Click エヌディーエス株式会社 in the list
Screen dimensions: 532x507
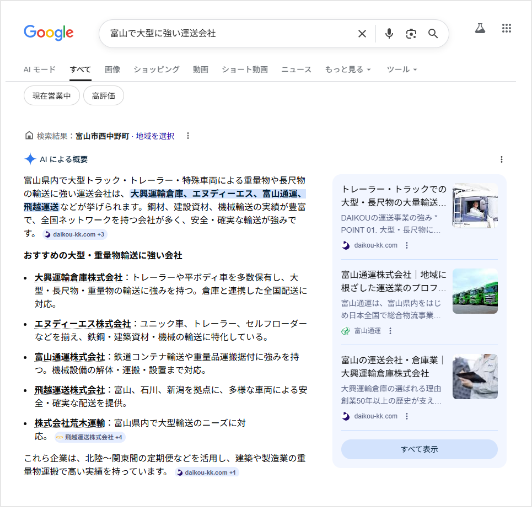pyautogui.click(x=83, y=324)
